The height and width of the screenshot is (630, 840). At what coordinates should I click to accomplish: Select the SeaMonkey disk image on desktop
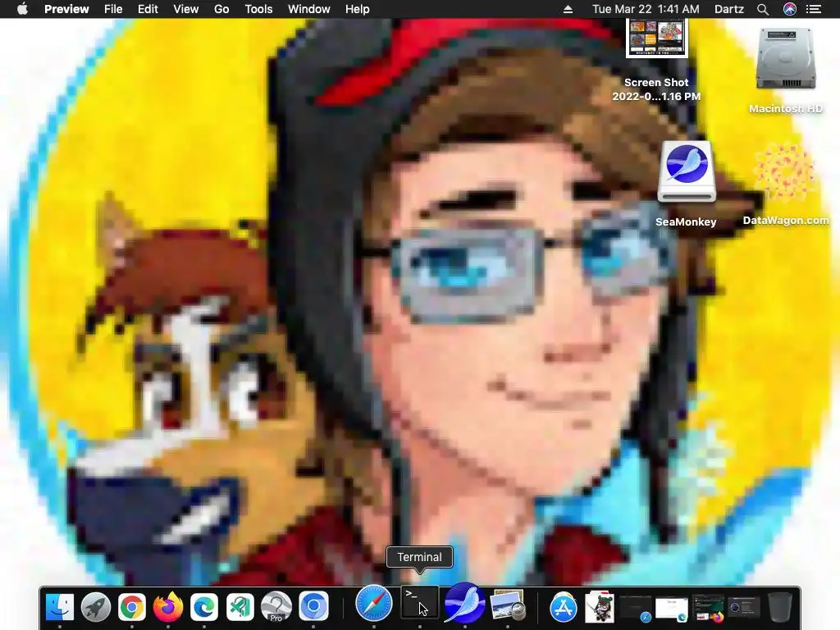(687, 172)
